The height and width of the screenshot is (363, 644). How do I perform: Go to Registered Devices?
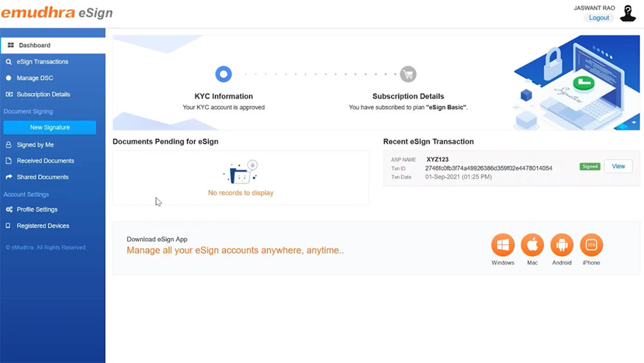(43, 226)
